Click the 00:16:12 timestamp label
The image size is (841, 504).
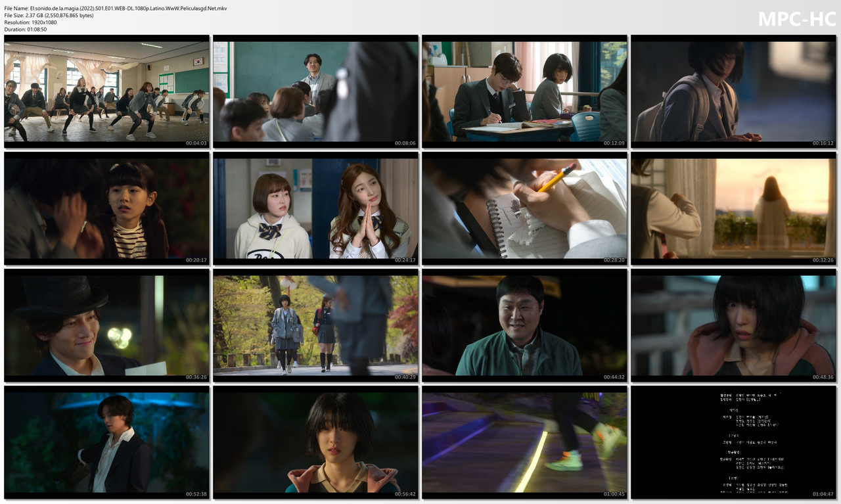click(x=823, y=143)
